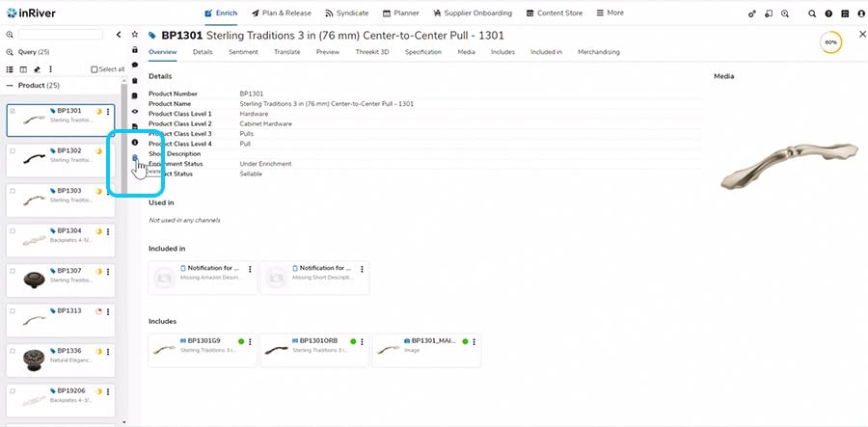Open Supplier Onboarding
Image resolution: width=868 pixels, height=427 pixels.
tap(473, 13)
